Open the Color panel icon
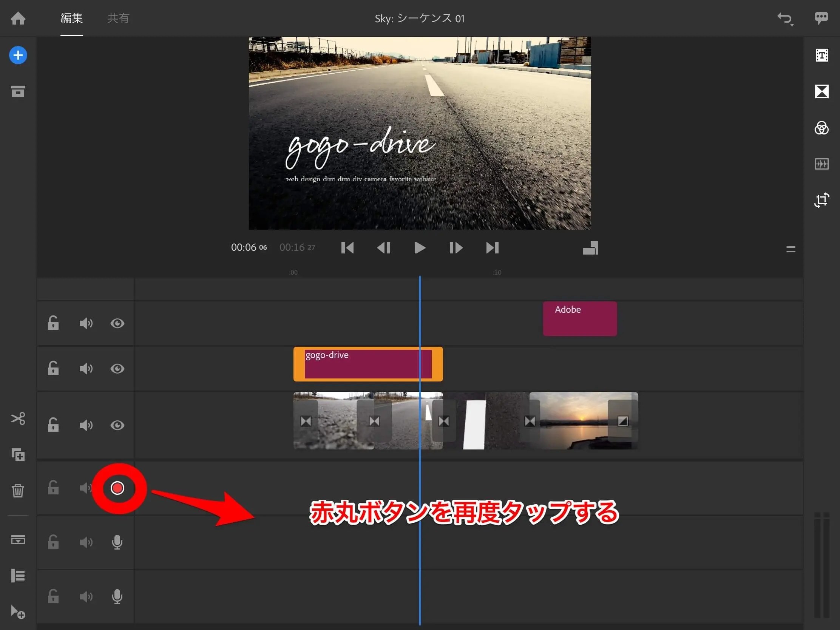 click(x=821, y=128)
